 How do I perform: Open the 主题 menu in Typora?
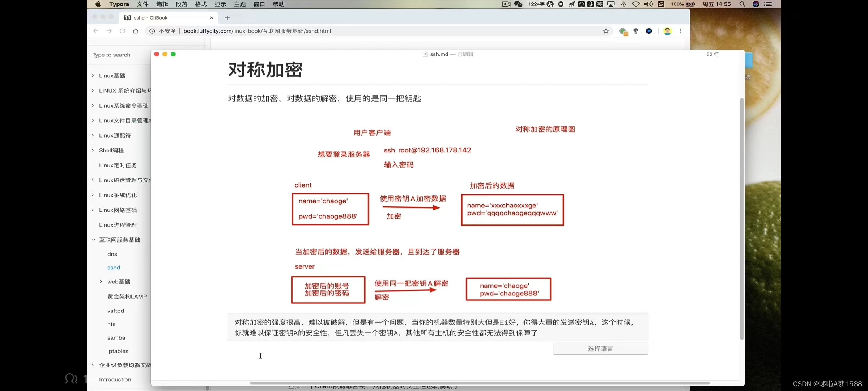[239, 4]
